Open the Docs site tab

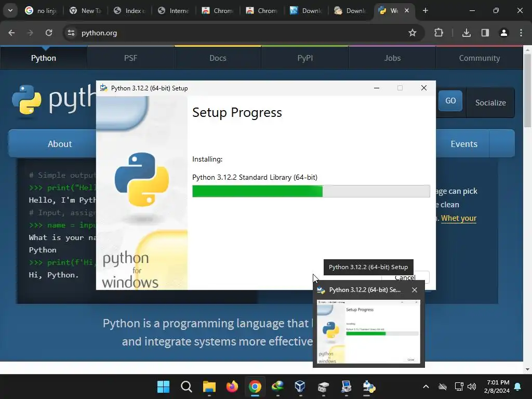click(x=218, y=58)
